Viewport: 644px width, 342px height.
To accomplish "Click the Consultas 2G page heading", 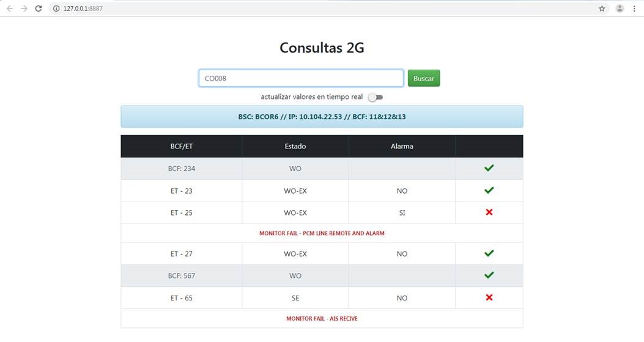I will pyautogui.click(x=322, y=48).
